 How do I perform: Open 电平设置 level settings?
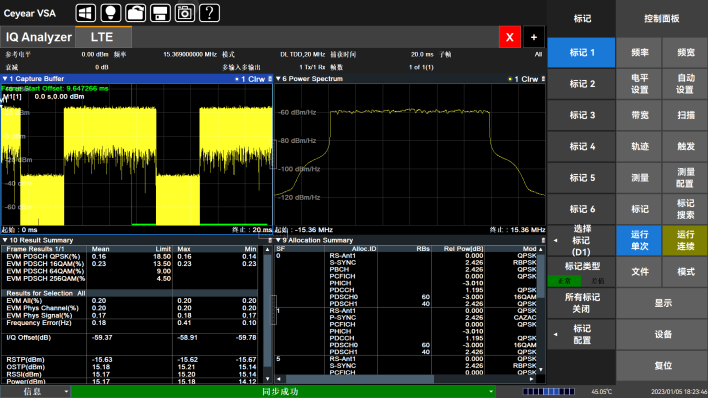coord(639,84)
